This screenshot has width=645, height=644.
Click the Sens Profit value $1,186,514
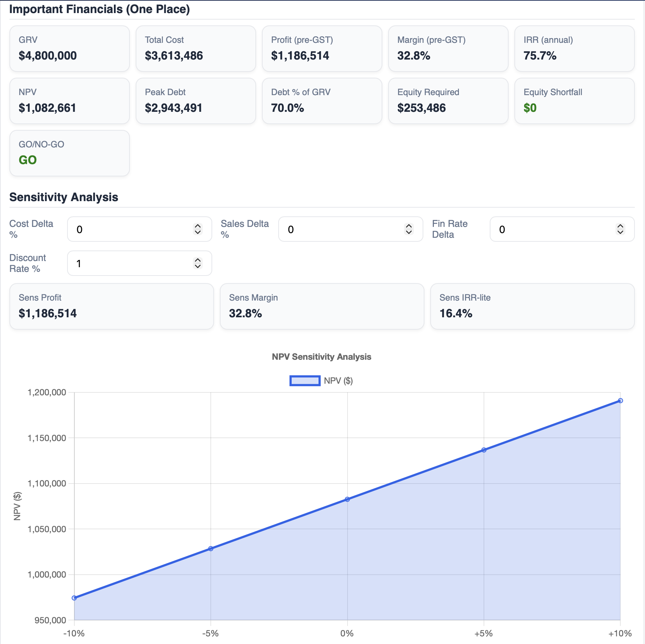pyautogui.click(x=48, y=313)
